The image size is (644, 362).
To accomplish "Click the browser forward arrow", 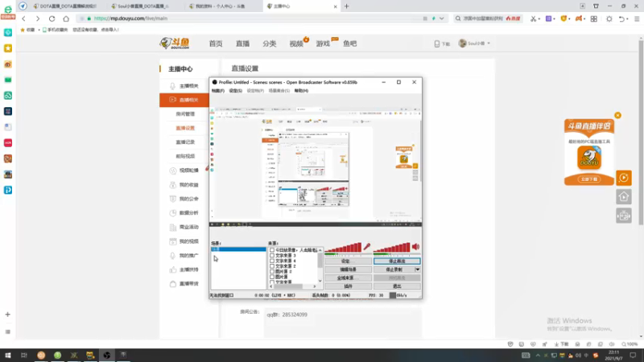I will [x=38, y=19].
